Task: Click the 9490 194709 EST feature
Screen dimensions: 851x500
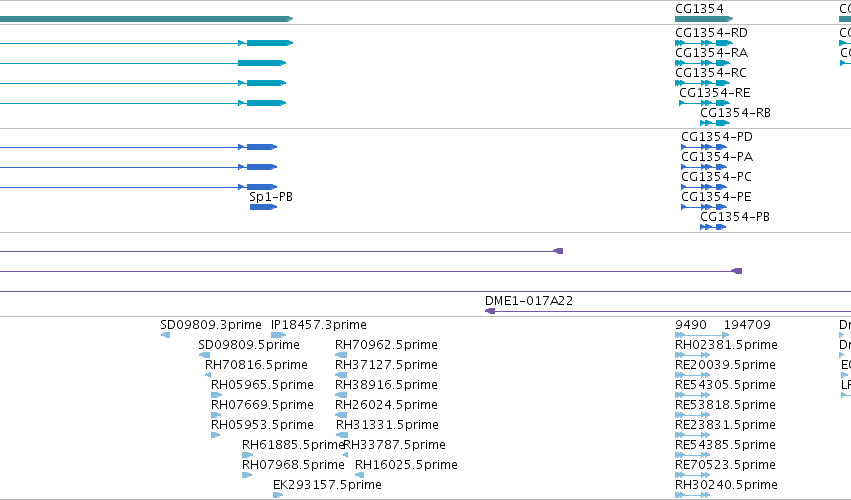Action: [x=702, y=335]
